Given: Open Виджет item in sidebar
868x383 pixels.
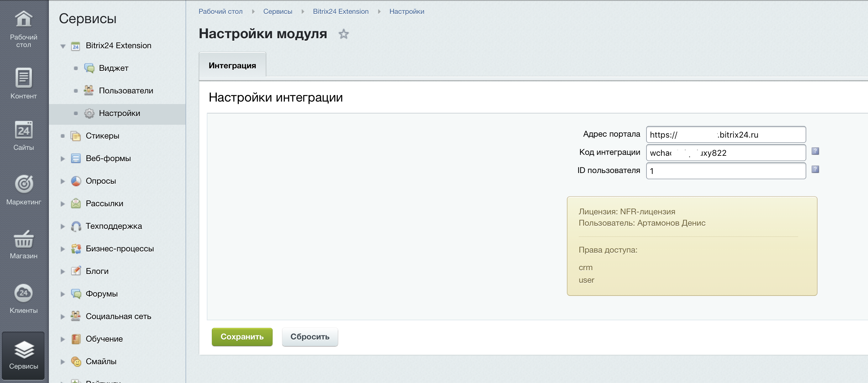Looking at the screenshot, I should 113,68.
